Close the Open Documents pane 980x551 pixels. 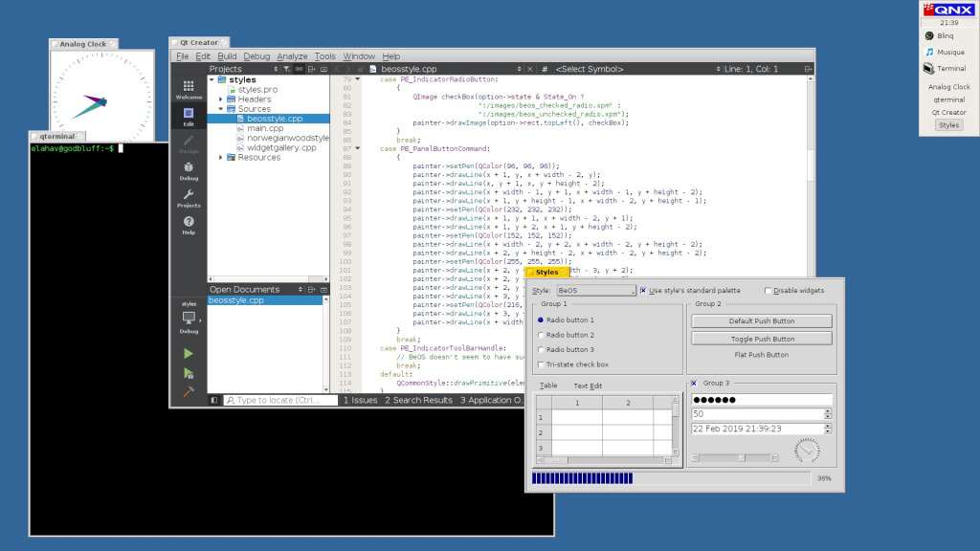pos(323,289)
